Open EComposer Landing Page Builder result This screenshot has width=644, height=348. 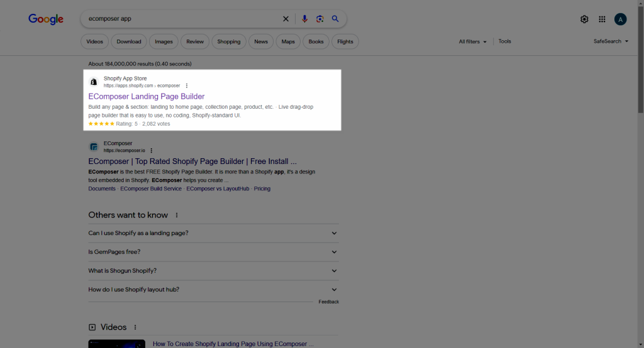(x=146, y=97)
